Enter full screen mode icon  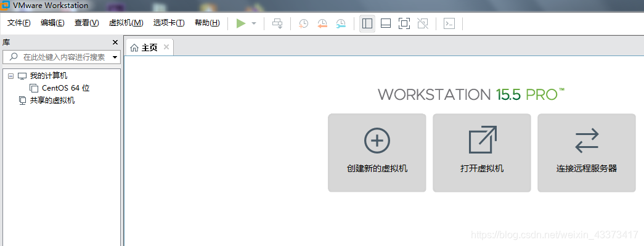pos(404,23)
